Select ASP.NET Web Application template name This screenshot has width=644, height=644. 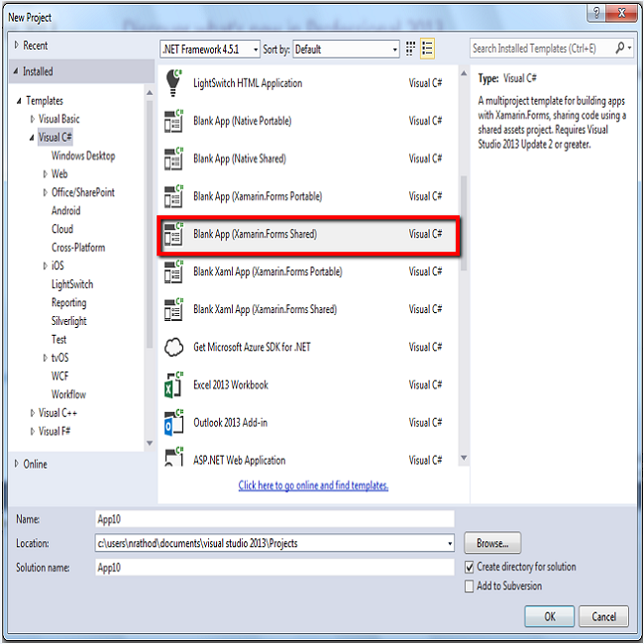tap(239, 460)
